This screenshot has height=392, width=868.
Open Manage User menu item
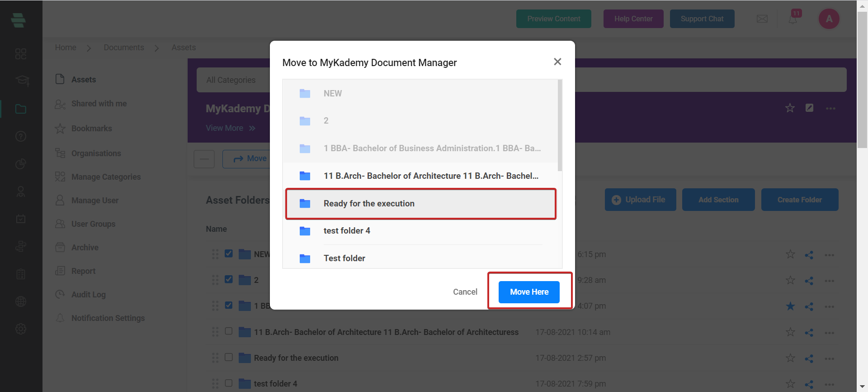tap(87, 201)
